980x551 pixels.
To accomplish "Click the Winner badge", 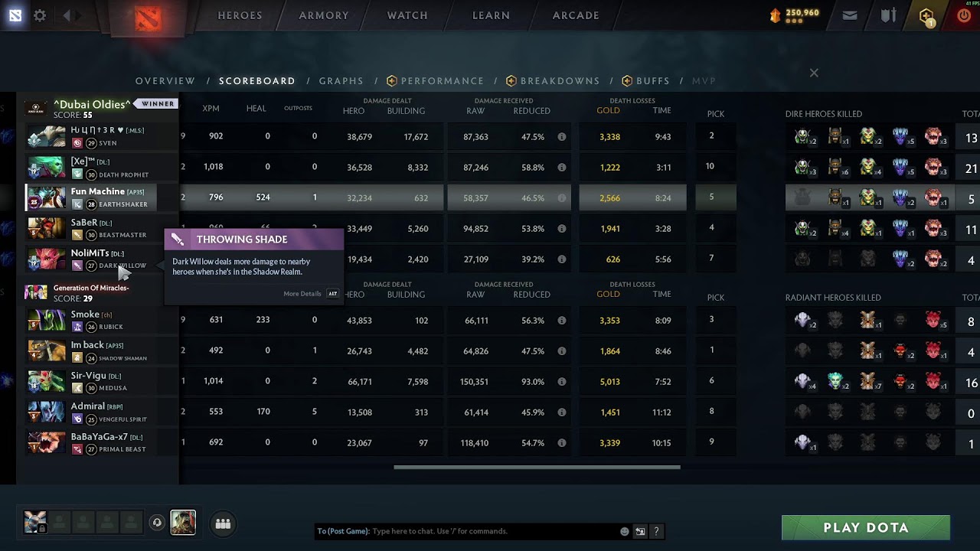I will (158, 103).
